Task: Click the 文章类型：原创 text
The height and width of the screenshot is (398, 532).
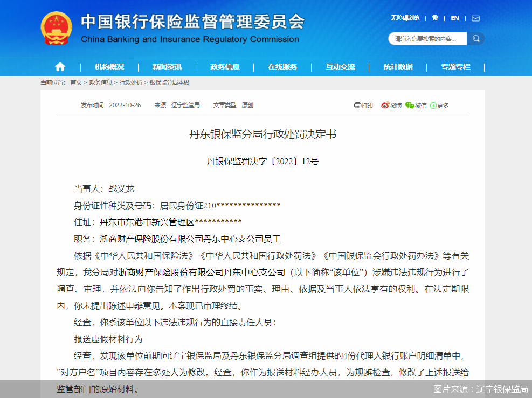Action: pyautogui.click(x=233, y=105)
